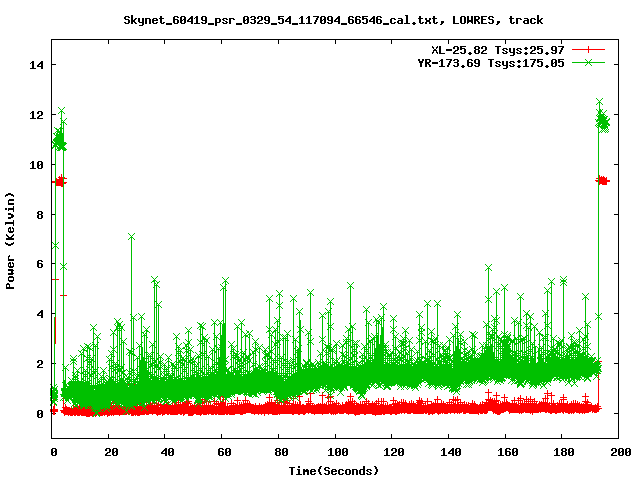This screenshot has height=480, width=640.
Task: Click y-axis tick label 12
Action: click(x=37, y=115)
